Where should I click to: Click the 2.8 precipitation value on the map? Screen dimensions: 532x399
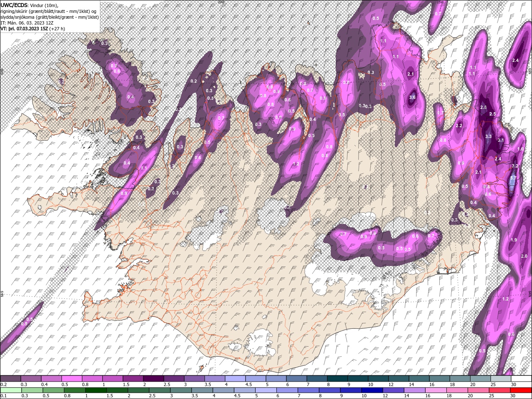point(483,108)
